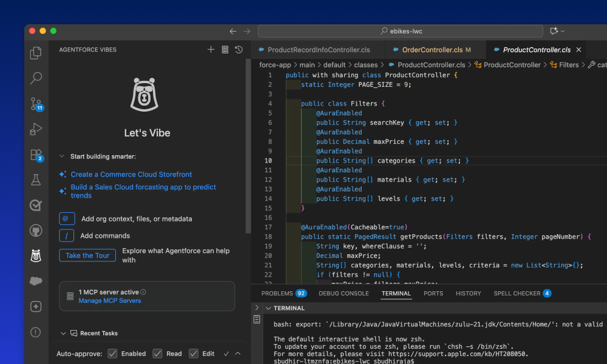Click Take the Tour button
The width and height of the screenshot is (607, 364).
87,255
